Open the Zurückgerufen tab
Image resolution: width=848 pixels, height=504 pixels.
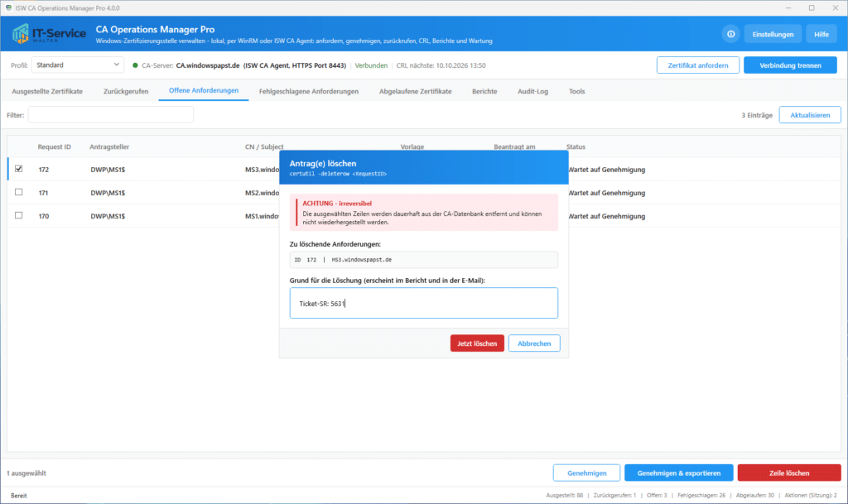click(126, 91)
